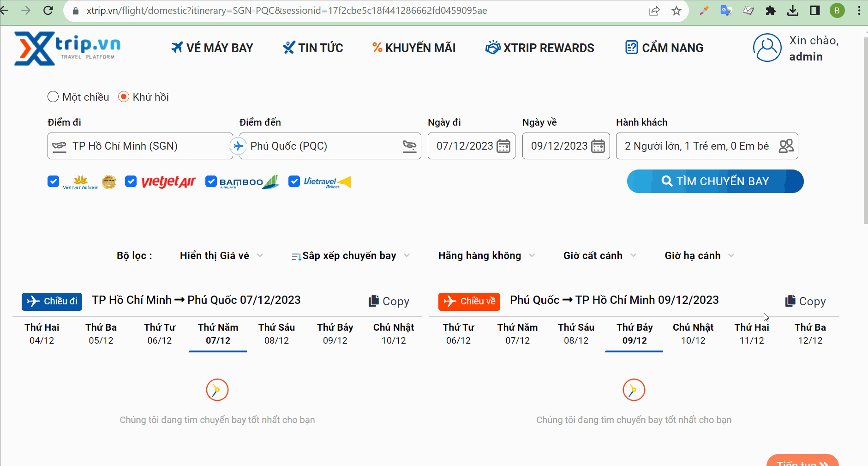Click the Điểm đi field TP Hồ Chí Minh
Screen dimensions: 868x466
click(140, 146)
